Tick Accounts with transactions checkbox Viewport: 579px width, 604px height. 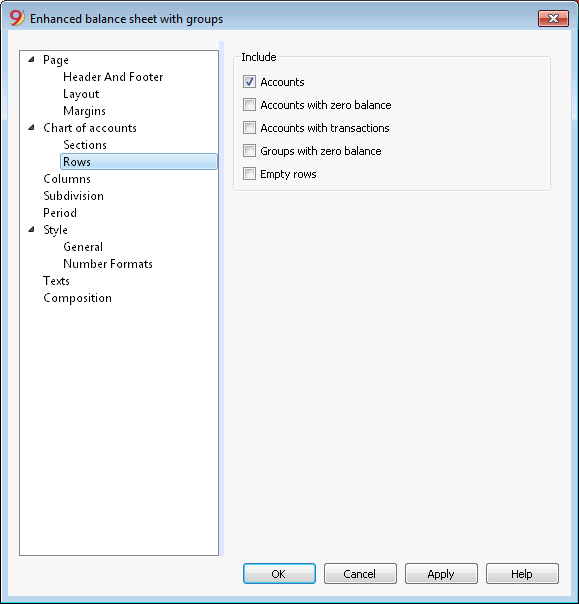249,128
